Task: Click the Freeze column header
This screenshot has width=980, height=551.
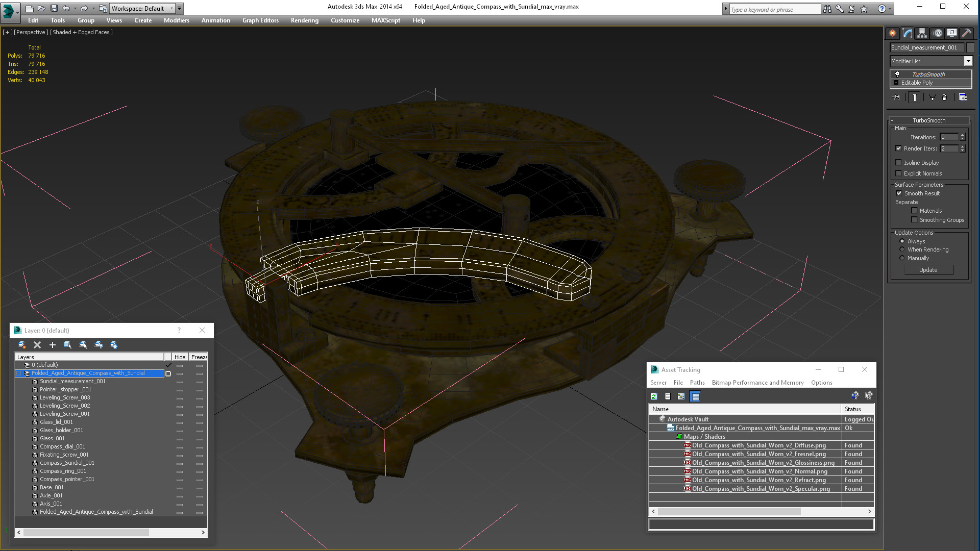Action: pyautogui.click(x=199, y=357)
